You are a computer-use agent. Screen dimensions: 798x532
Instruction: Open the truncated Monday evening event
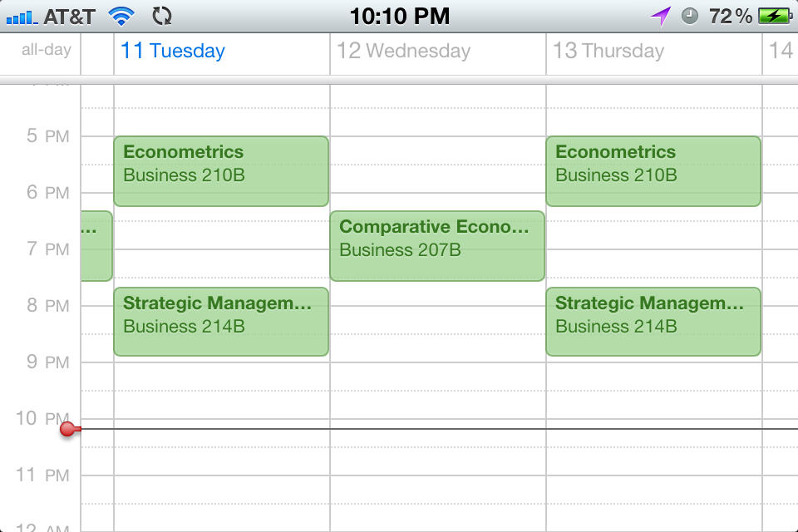pos(96,246)
